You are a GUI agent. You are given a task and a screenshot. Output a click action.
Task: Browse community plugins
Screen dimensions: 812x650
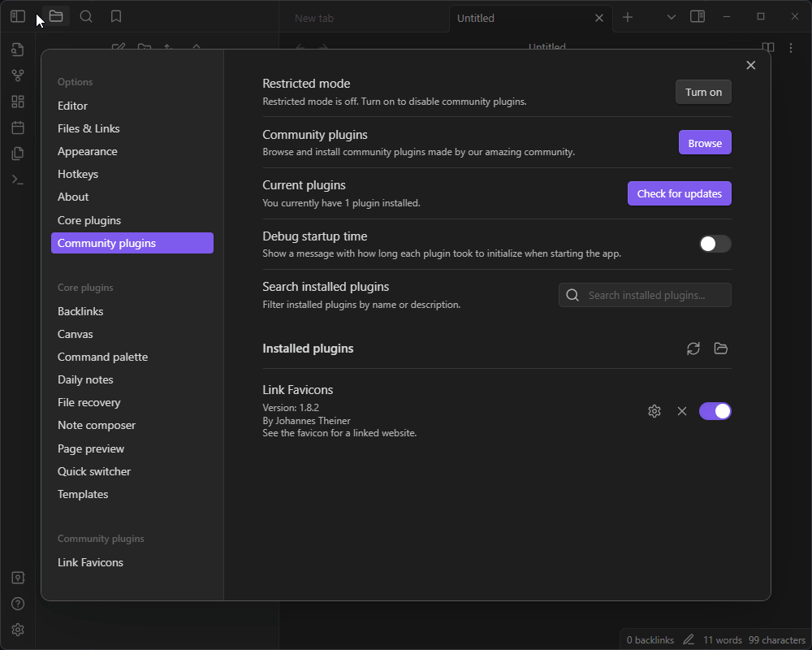pos(705,141)
